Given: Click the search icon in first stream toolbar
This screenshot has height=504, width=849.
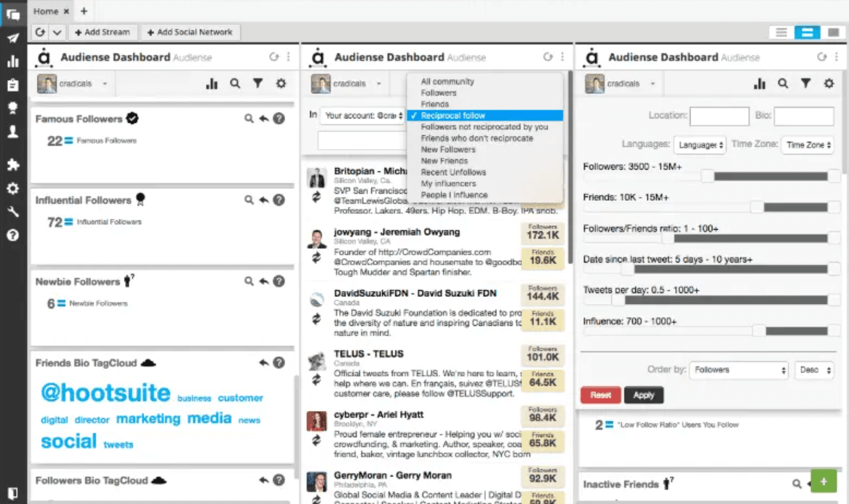Looking at the screenshot, I should point(235,84).
